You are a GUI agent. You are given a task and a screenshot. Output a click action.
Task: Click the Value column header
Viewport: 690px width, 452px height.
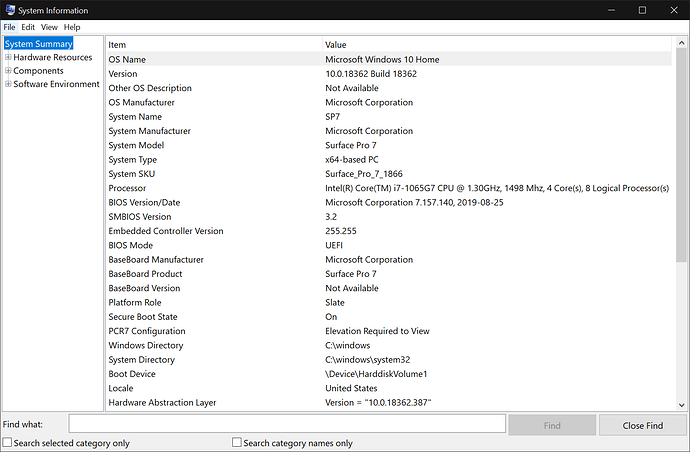click(x=497, y=45)
